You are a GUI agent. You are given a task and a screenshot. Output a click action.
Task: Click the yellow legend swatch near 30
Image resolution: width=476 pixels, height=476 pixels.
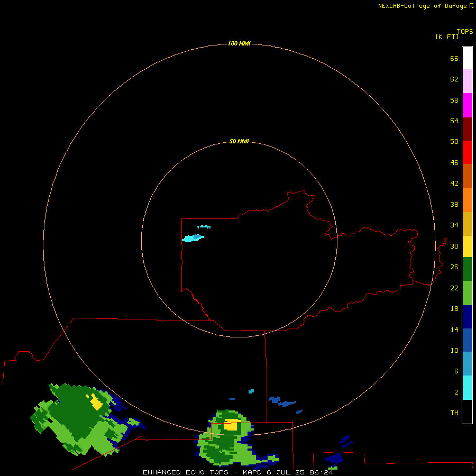[x=467, y=246]
